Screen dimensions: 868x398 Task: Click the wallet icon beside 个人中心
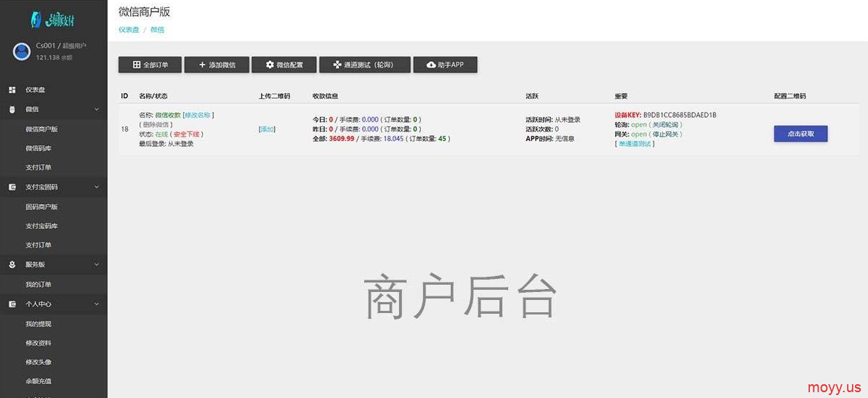pos(12,304)
